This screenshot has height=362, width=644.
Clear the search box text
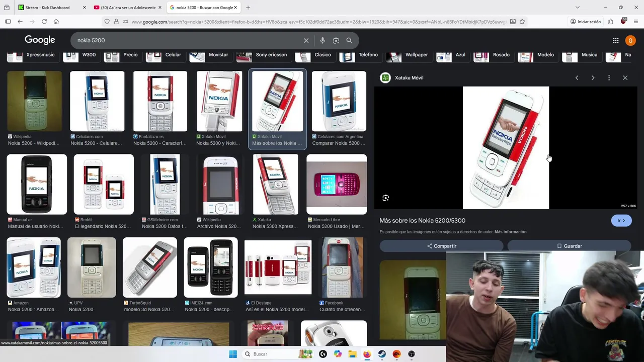[x=306, y=40]
